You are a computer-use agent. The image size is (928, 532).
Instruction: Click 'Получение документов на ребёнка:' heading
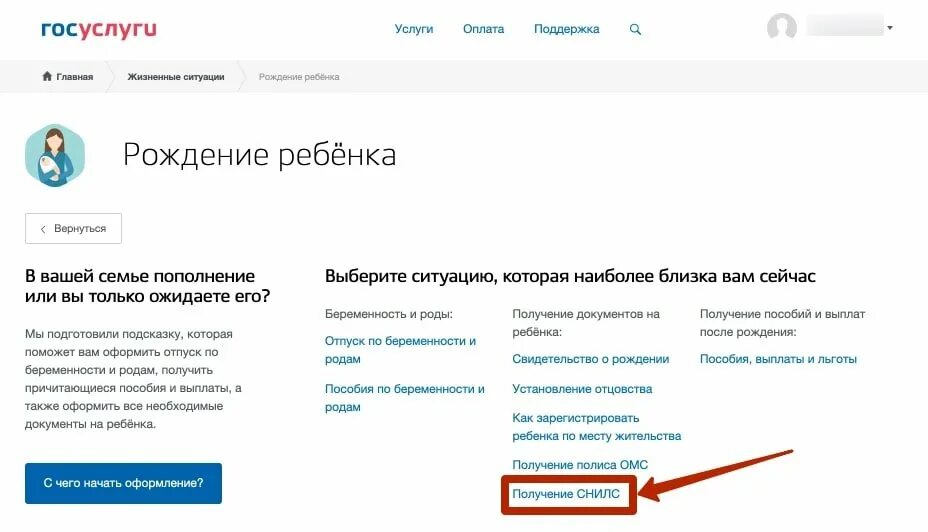click(586, 323)
